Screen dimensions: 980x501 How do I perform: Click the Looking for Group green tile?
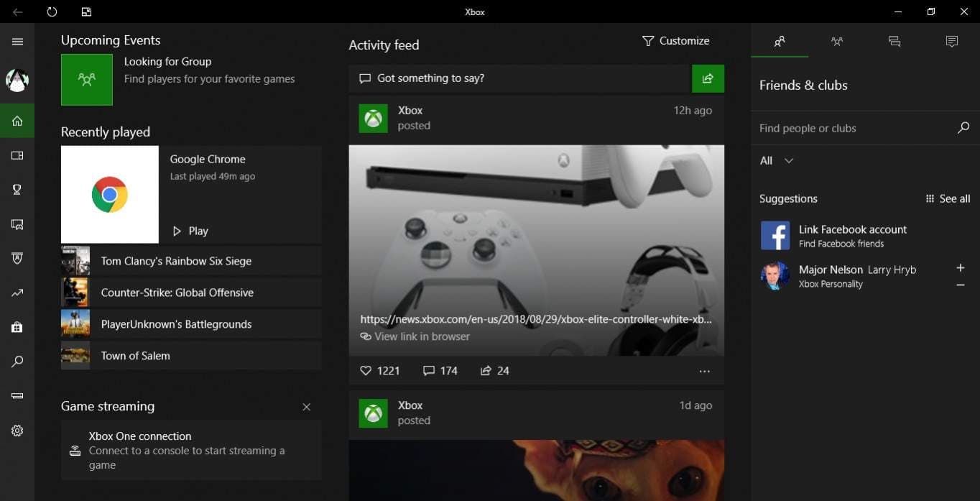87,80
